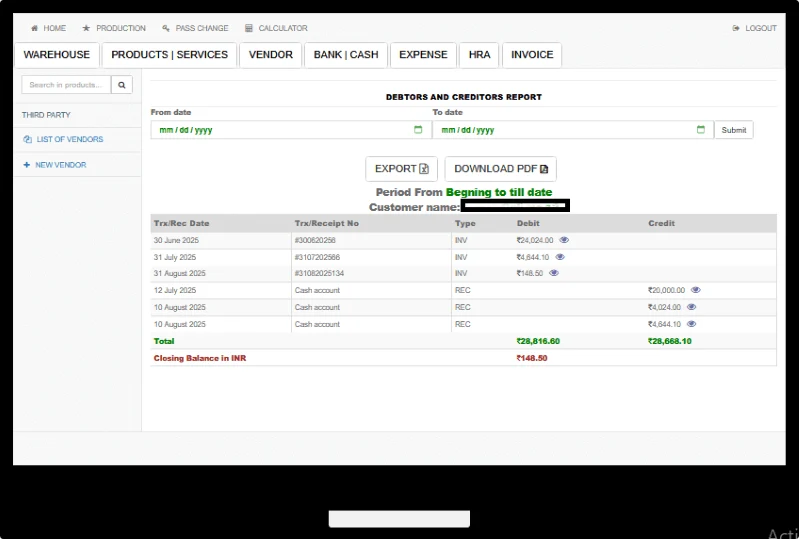Click eye icon beside ₹4,644.10 debit entry
The height and width of the screenshot is (539, 799).
560,257
